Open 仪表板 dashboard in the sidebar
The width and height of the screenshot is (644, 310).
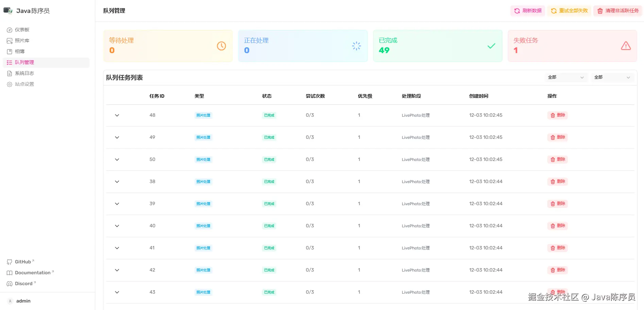[22, 30]
